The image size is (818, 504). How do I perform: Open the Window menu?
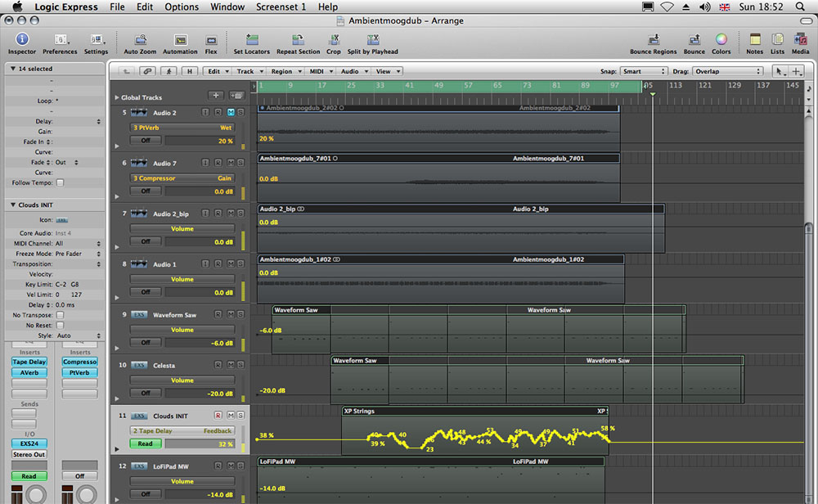coord(227,7)
